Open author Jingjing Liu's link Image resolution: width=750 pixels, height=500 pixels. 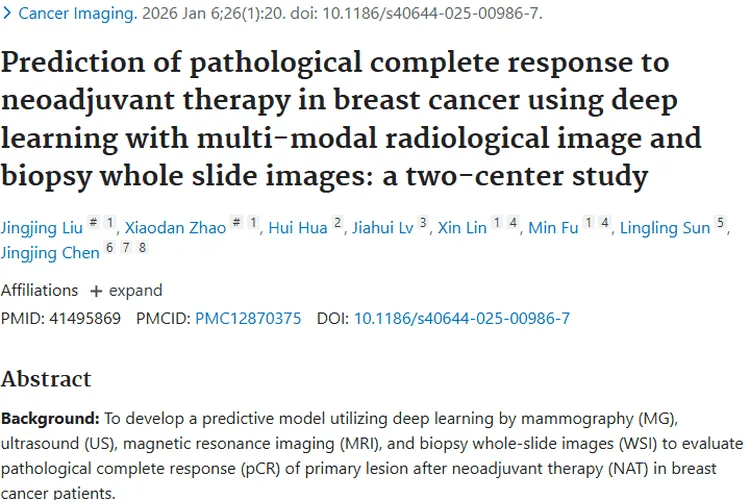click(x=43, y=228)
